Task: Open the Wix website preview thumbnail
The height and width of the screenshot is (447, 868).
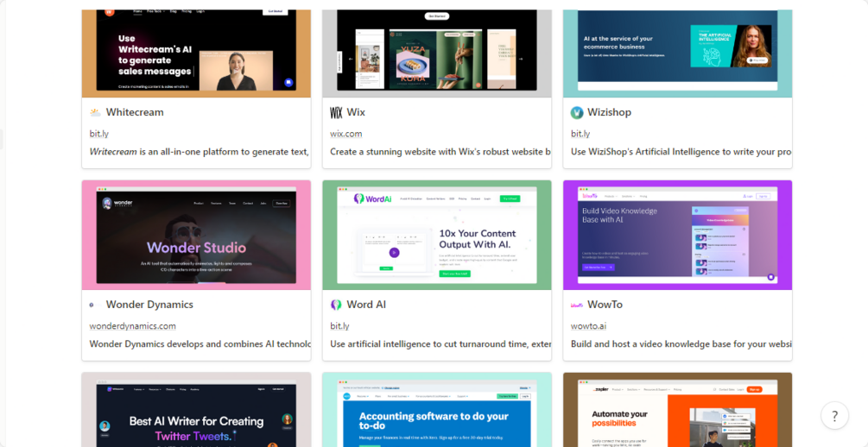Action: pyautogui.click(x=437, y=54)
